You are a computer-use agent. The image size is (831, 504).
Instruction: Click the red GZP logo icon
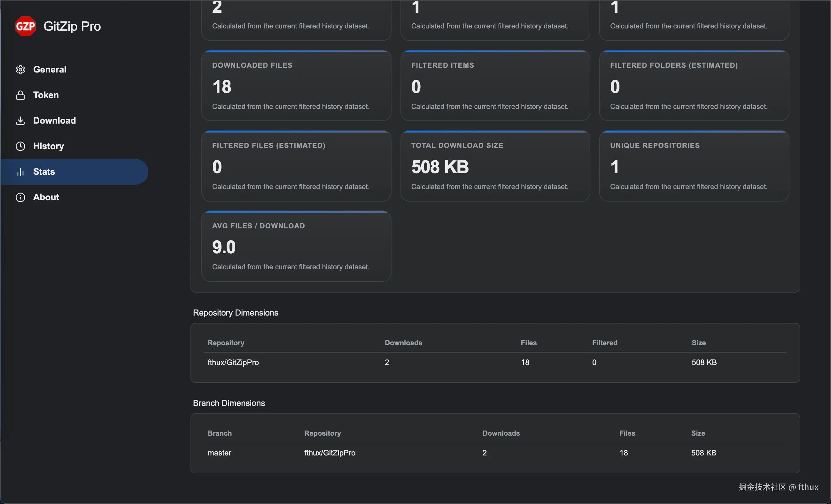click(25, 26)
